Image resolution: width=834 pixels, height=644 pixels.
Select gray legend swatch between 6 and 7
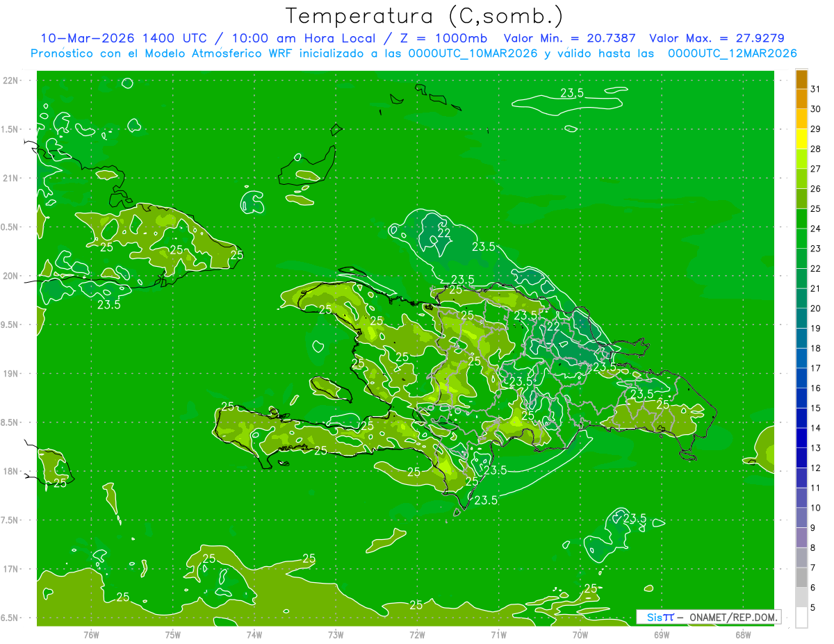point(801,578)
